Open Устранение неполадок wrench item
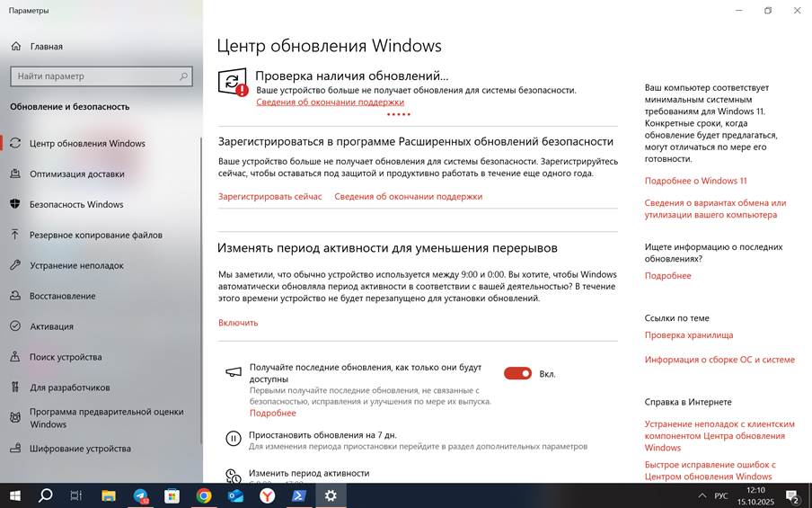 (76, 266)
